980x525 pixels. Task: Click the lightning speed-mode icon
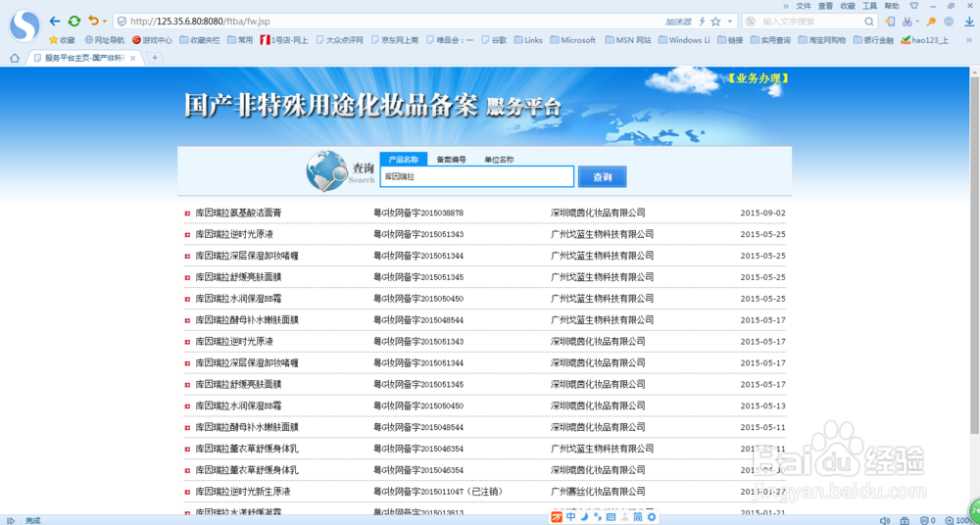pos(702,22)
